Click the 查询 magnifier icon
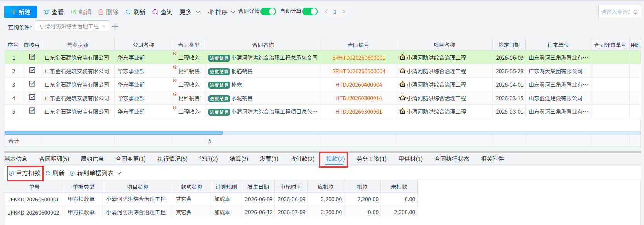The width and height of the screenshot is (644, 225). point(155,12)
